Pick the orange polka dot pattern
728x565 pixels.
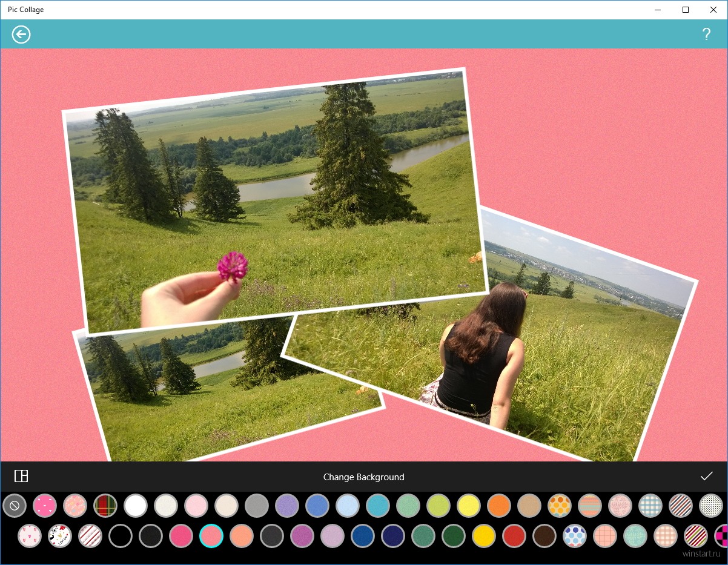click(x=560, y=506)
